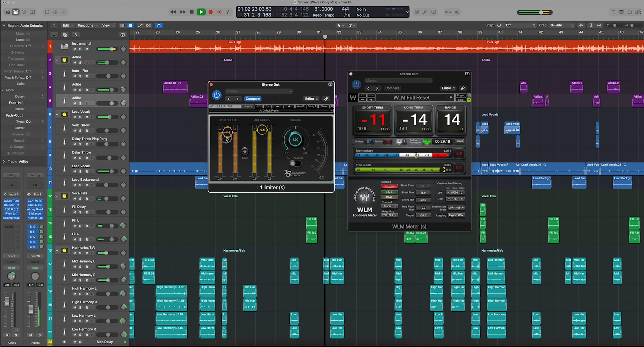Toggle the L1 limiter Auto Release switch
The width and height of the screenshot is (644, 347).
coord(295,163)
